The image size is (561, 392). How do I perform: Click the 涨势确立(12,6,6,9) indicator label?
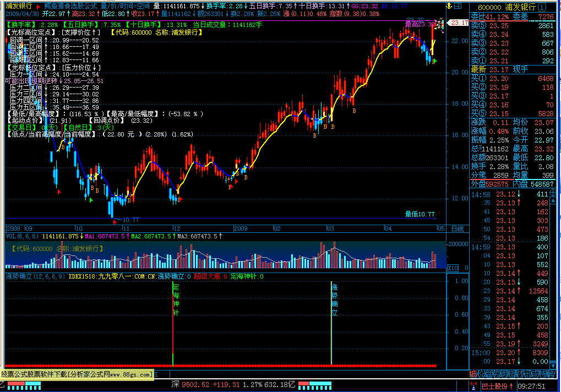pyautogui.click(x=35, y=276)
